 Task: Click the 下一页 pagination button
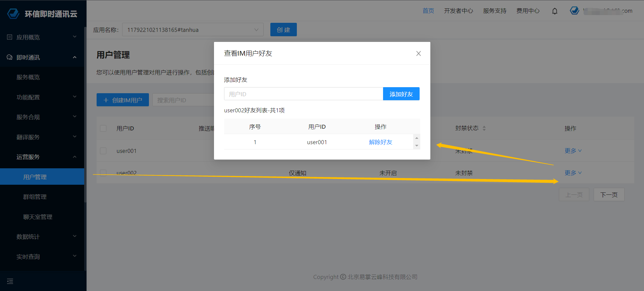[609, 194]
